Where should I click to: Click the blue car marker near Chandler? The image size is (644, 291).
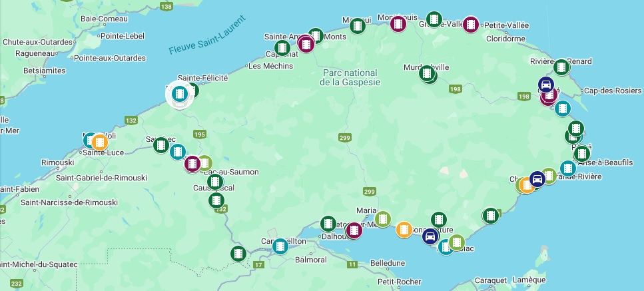tap(537, 179)
